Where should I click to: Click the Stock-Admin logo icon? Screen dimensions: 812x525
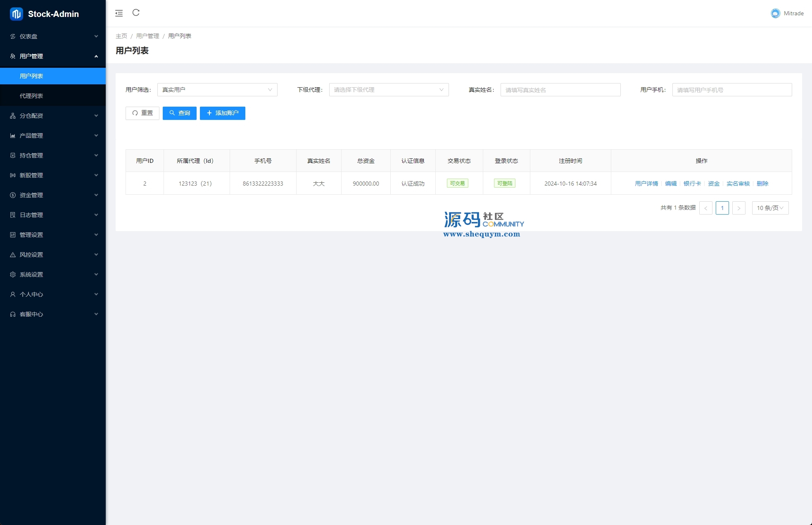click(17, 14)
